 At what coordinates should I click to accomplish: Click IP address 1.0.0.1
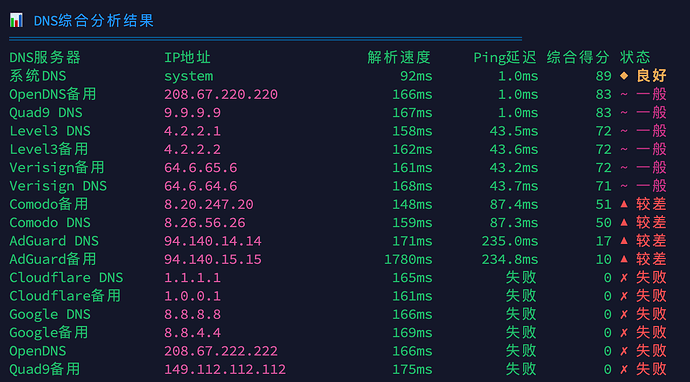pos(192,296)
